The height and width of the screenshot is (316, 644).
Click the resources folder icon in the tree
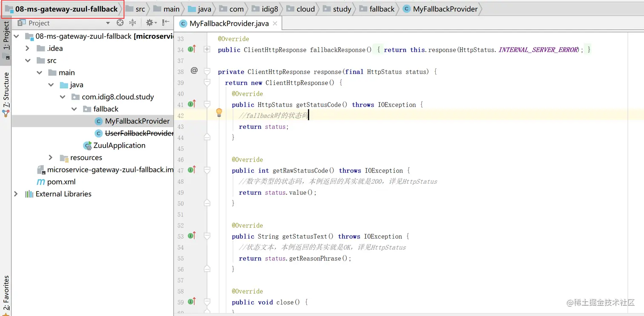point(64,158)
